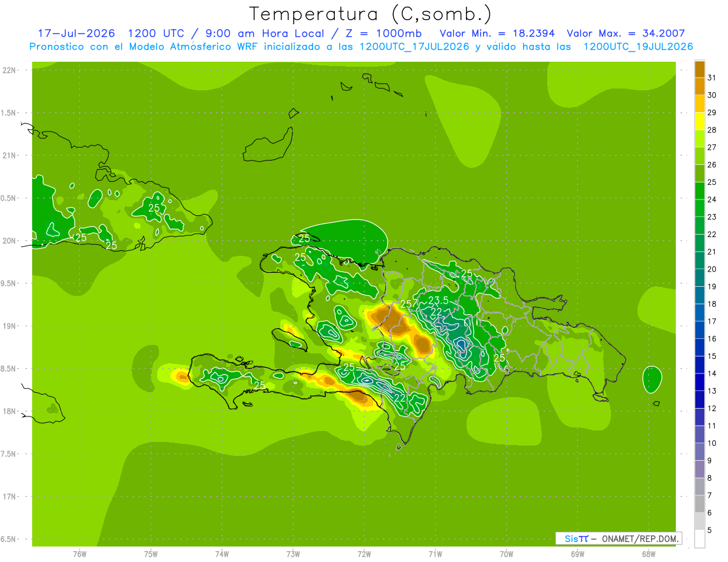Click the "76W" longitude axis label
Image resolution: width=728 pixels, height=562 pixels.
(79, 554)
